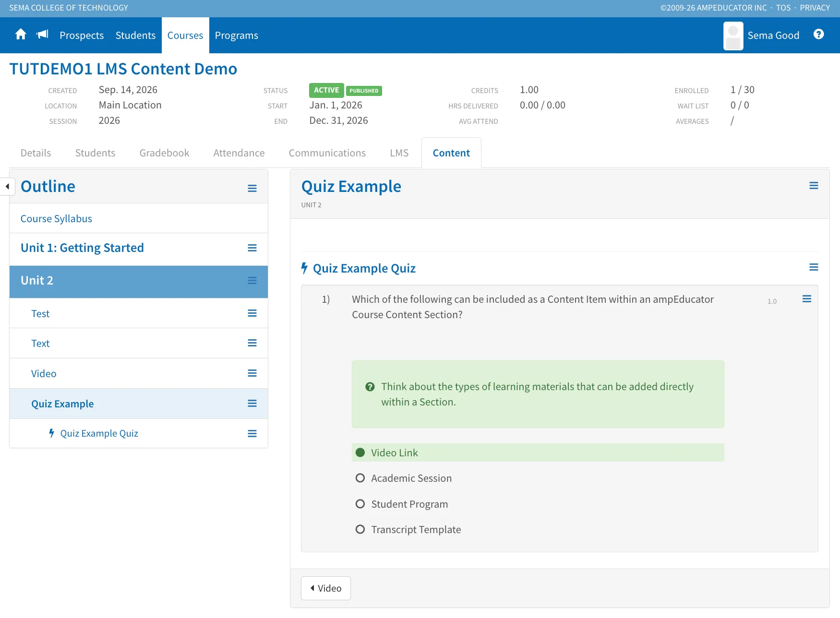Select Unit 1: Getting Started in outline
840x618 pixels.
tap(82, 248)
